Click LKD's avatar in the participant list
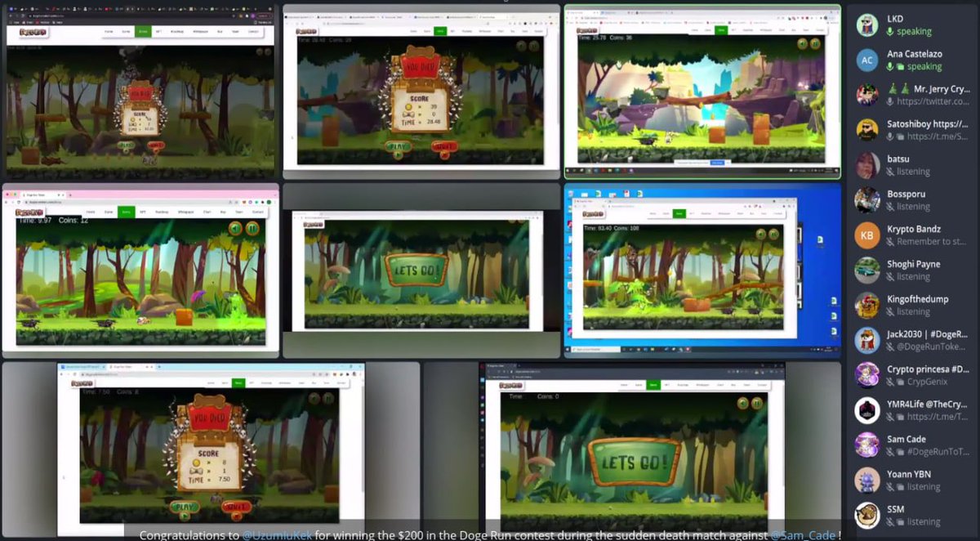The image size is (980, 541). pos(867,25)
